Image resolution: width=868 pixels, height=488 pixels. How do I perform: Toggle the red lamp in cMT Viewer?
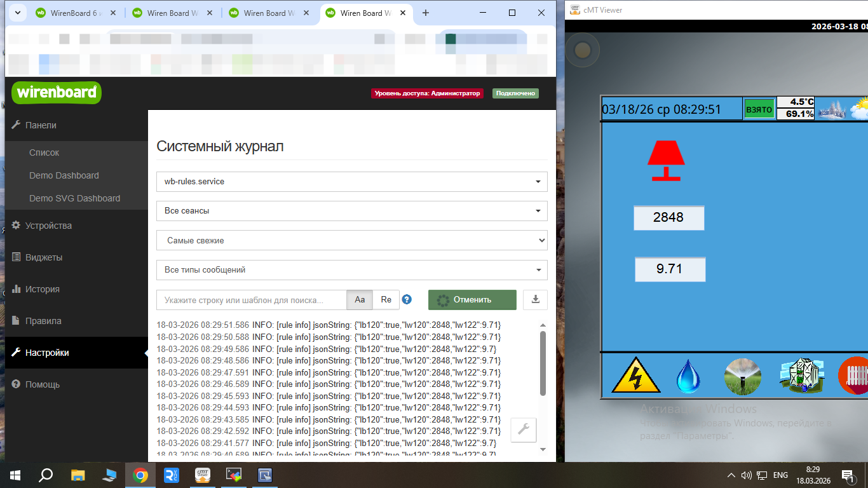click(x=665, y=161)
